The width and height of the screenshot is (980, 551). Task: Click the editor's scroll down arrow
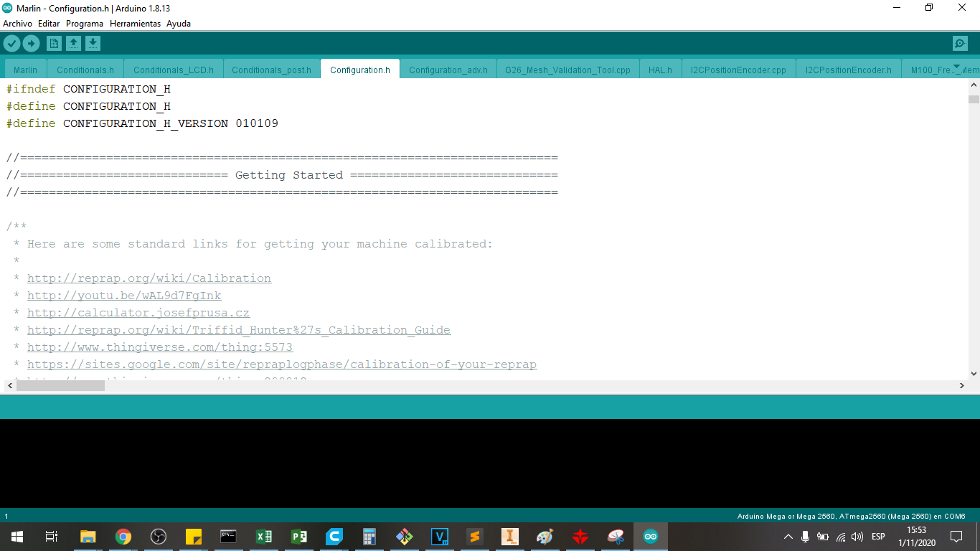pyautogui.click(x=974, y=373)
